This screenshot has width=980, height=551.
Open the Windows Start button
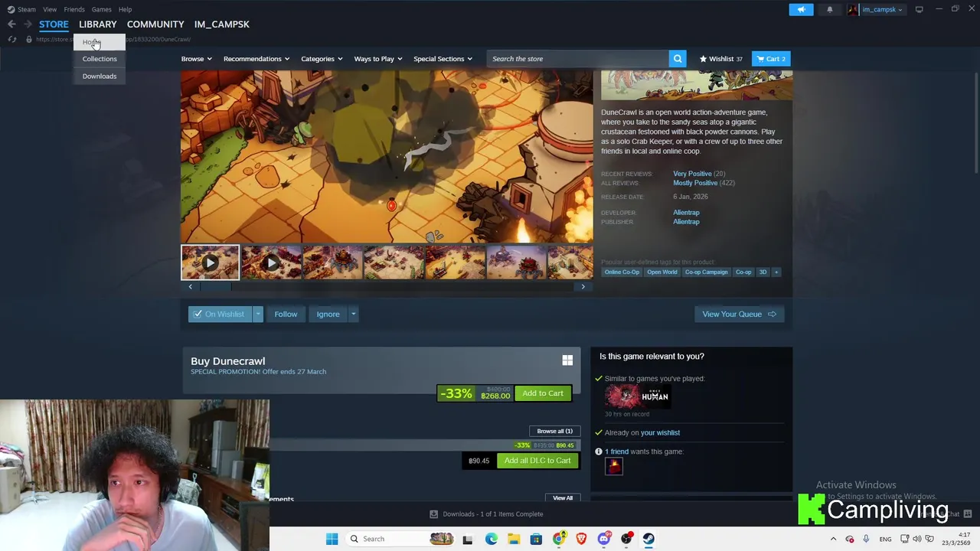click(x=332, y=539)
